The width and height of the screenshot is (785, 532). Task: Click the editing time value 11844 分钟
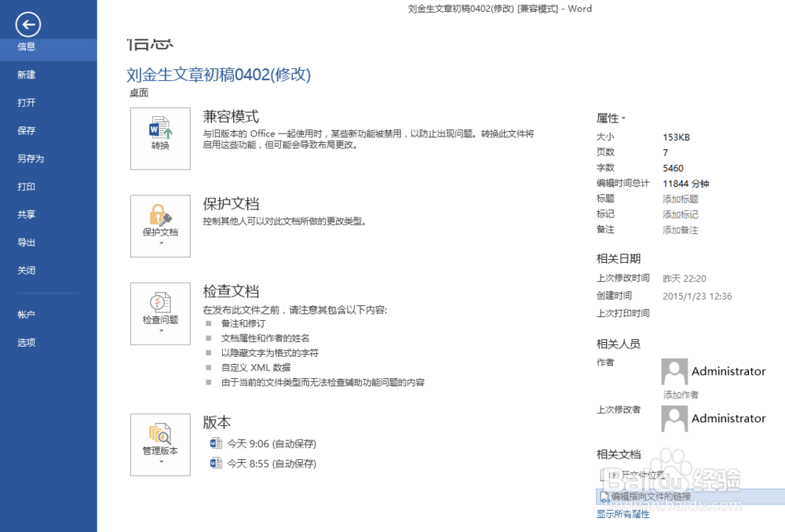click(686, 184)
